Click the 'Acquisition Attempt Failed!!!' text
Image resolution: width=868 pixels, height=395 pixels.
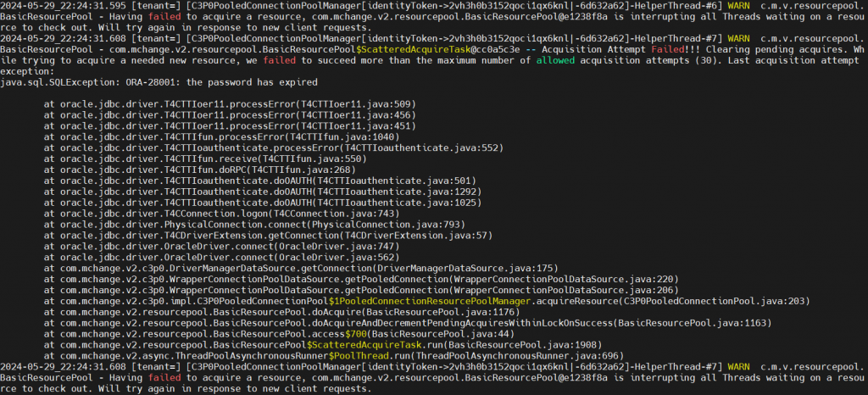click(621, 50)
